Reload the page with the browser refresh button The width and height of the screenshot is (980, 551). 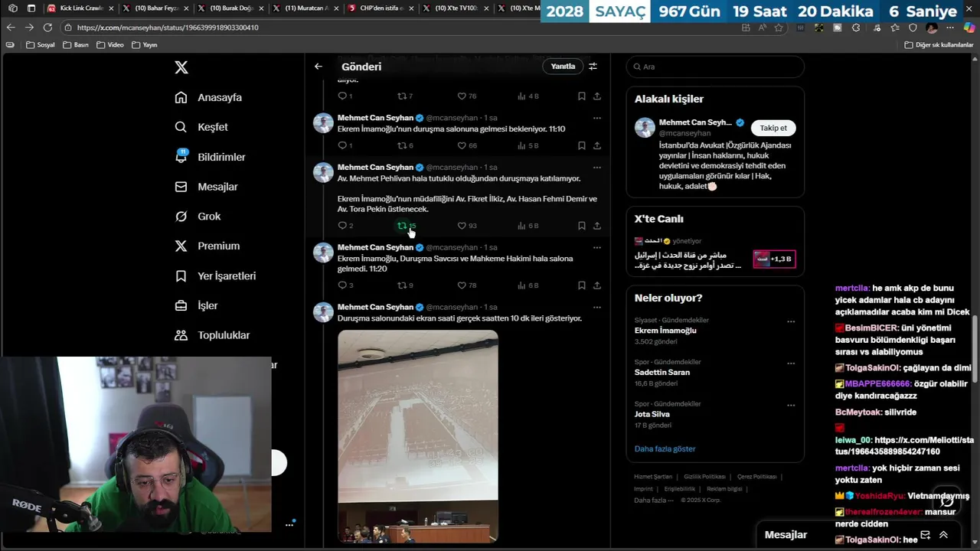[47, 28]
